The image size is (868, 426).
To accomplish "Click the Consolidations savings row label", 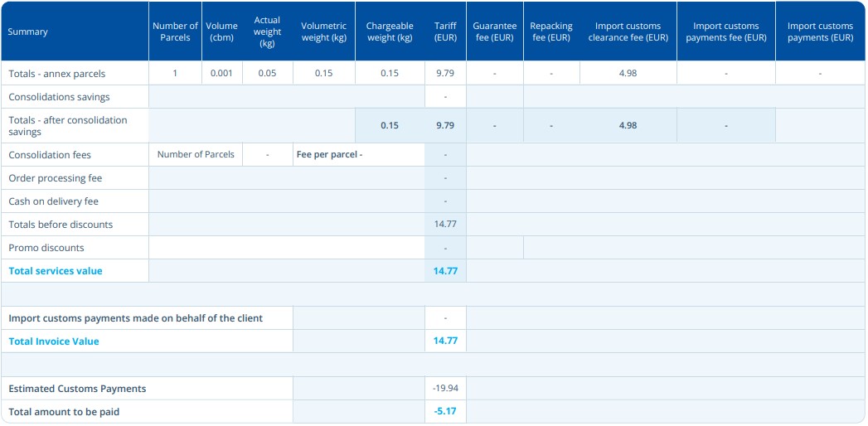I will coord(59,97).
